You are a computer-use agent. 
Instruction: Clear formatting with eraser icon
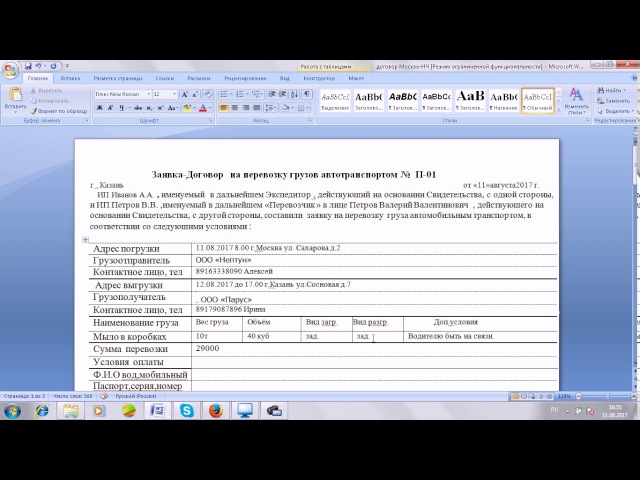point(208,94)
